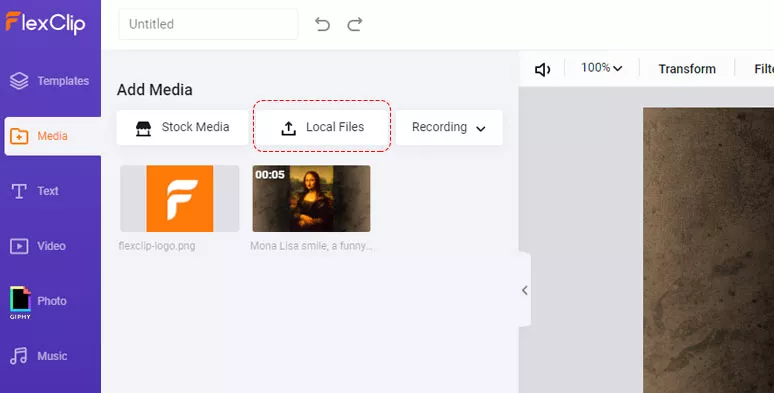774x393 pixels.
Task: Click the Untitled project name field
Action: pyautogui.click(x=208, y=24)
